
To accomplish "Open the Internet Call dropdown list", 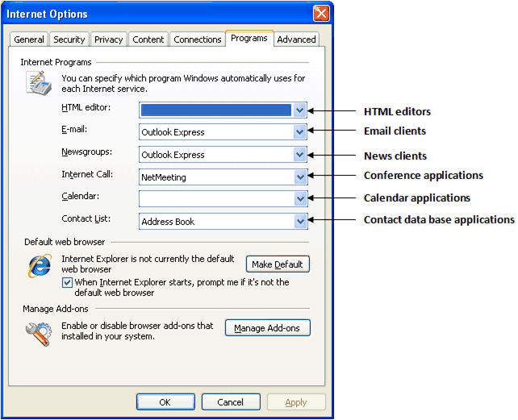I will point(300,177).
